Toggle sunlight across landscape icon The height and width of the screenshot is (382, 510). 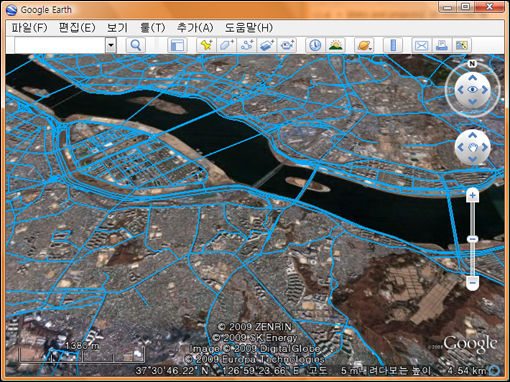click(x=336, y=45)
